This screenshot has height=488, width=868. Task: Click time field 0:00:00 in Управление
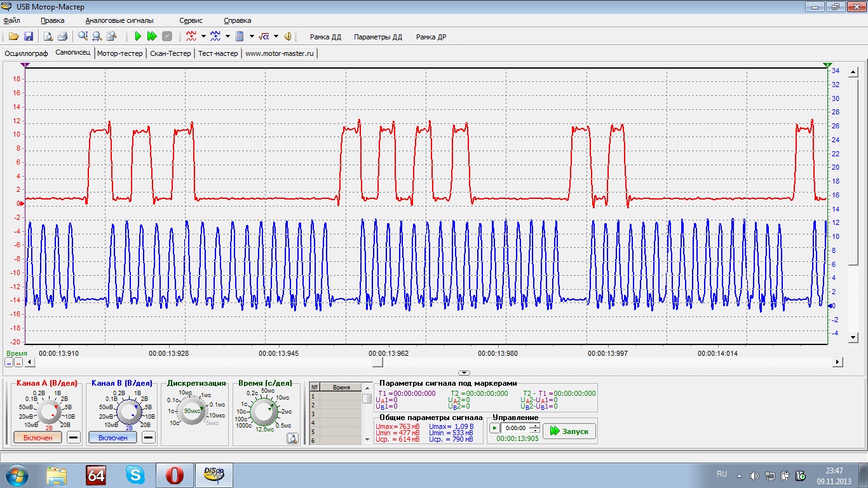[515, 428]
